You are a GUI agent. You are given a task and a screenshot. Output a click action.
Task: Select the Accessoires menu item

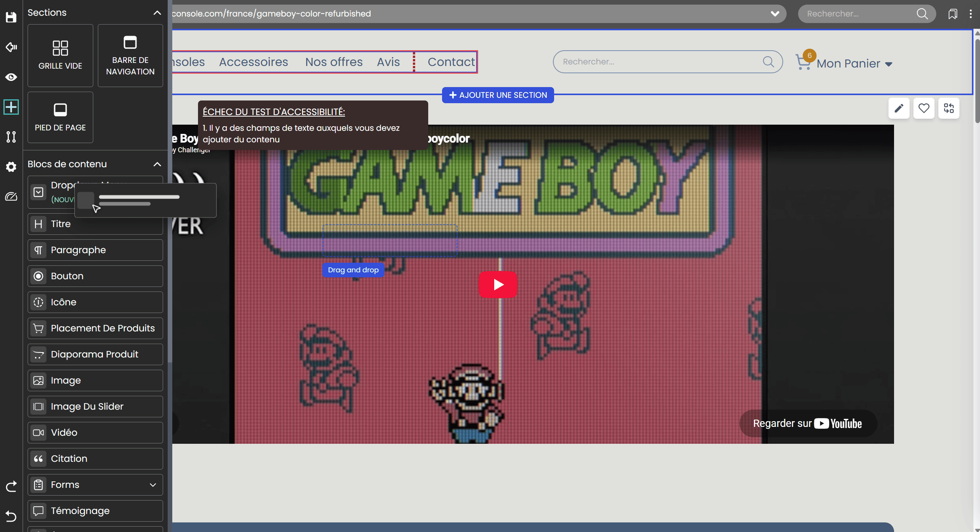253,62
